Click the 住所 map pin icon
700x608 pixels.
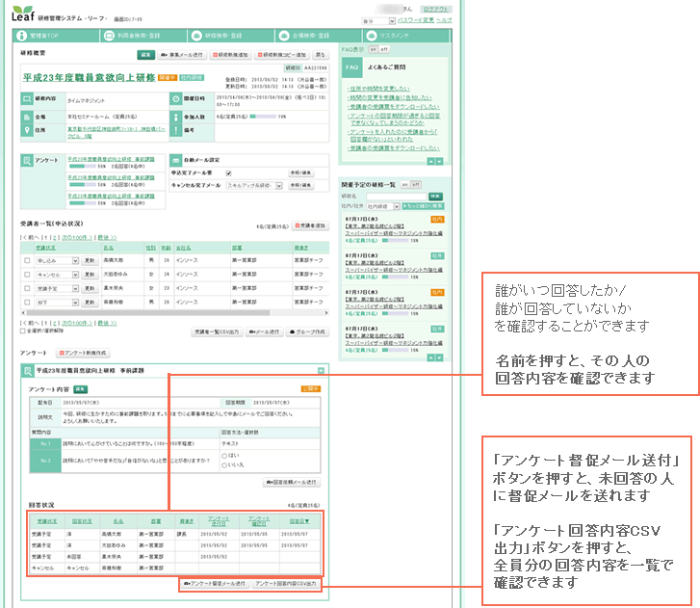point(27,130)
